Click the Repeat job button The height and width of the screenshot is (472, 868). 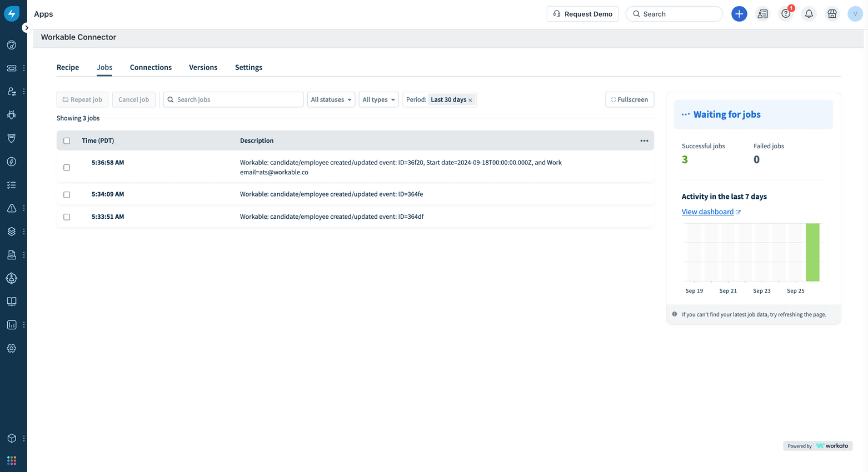pyautogui.click(x=82, y=99)
